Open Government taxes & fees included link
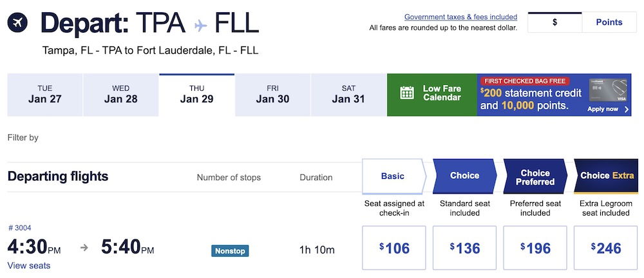This screenshot has height=278, width=644. tap(460, 17)
